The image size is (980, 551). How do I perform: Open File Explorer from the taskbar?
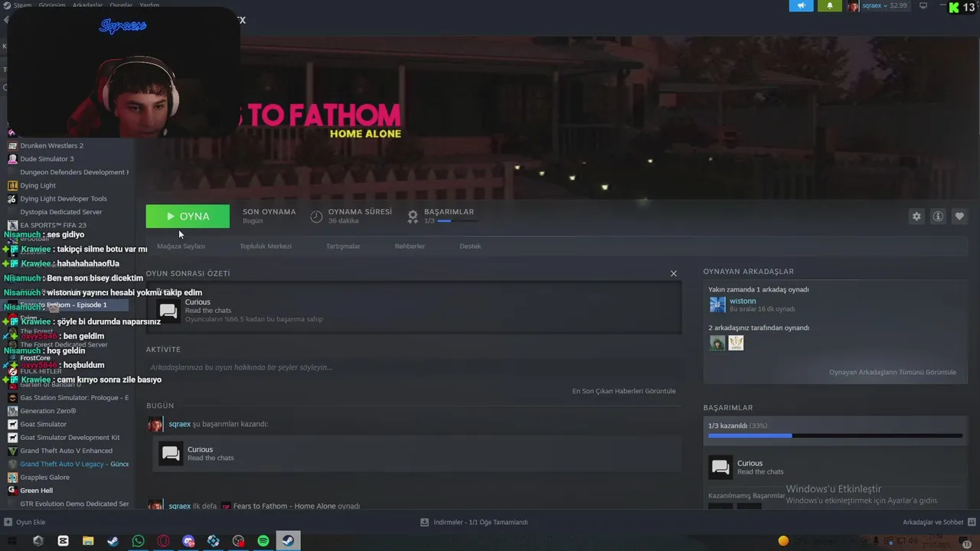pyautogui.click(x=88, y=540)
